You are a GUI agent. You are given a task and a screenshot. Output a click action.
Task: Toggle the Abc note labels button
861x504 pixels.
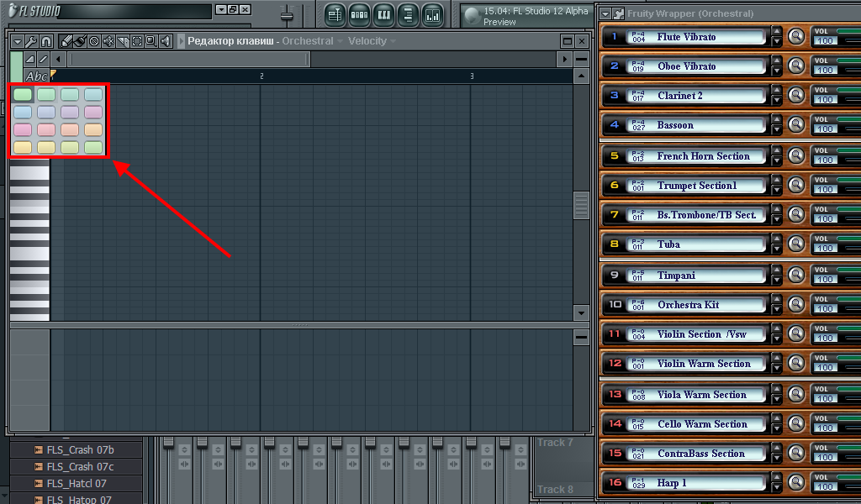point(36,76)
